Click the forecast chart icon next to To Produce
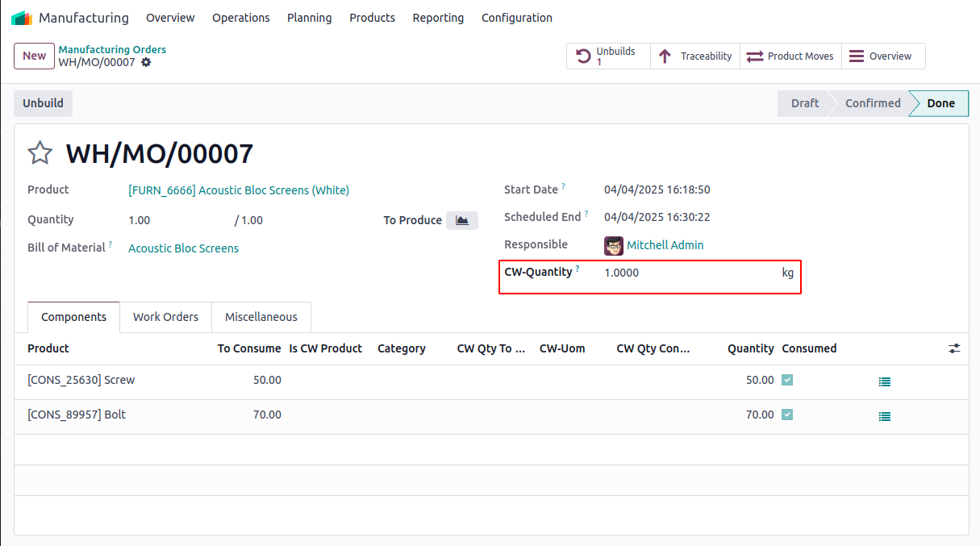 [462, 220]
